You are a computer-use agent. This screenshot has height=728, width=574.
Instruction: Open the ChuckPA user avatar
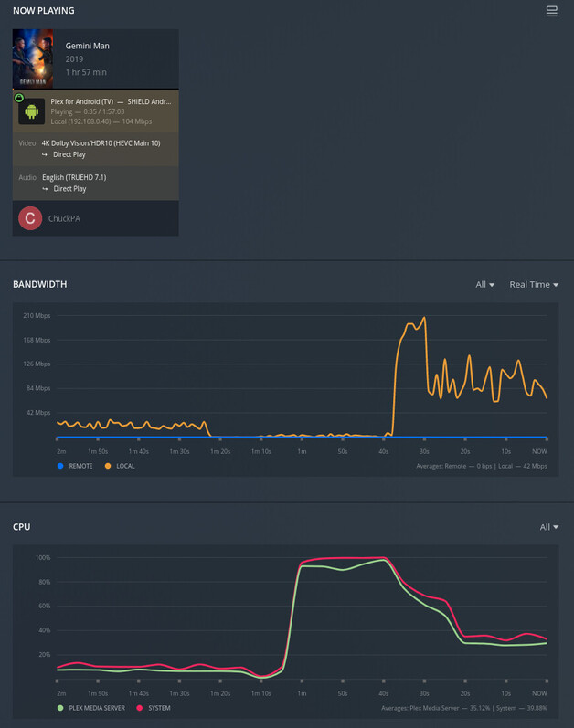pyautogui.click(x=30, y=218)
